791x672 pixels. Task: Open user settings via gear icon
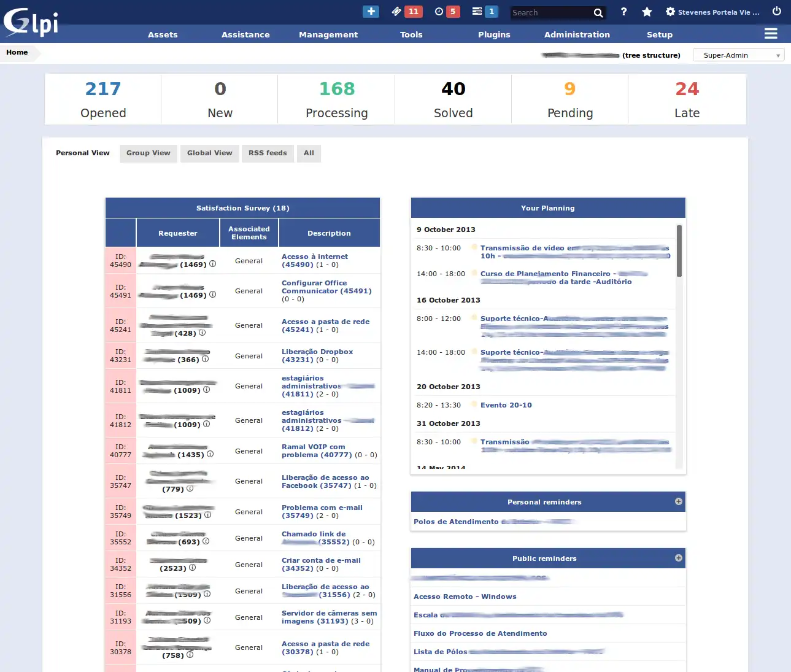(x=669, y=12)
